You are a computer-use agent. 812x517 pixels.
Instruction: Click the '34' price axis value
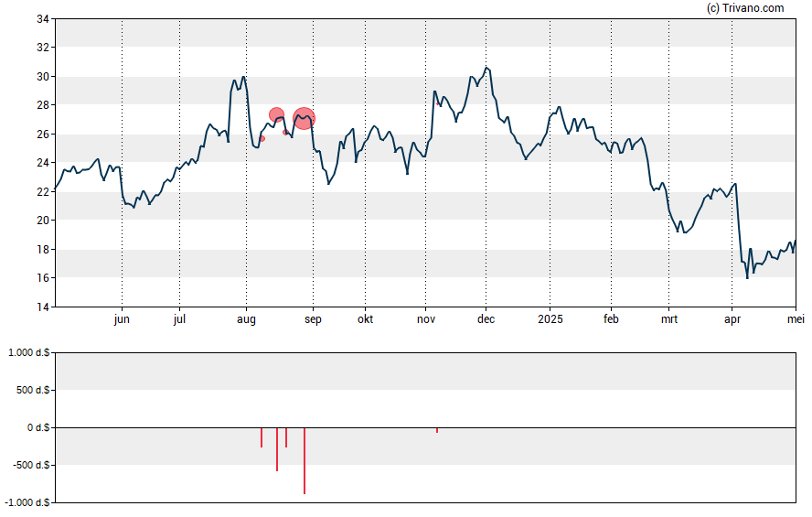[x=43, y=19]
